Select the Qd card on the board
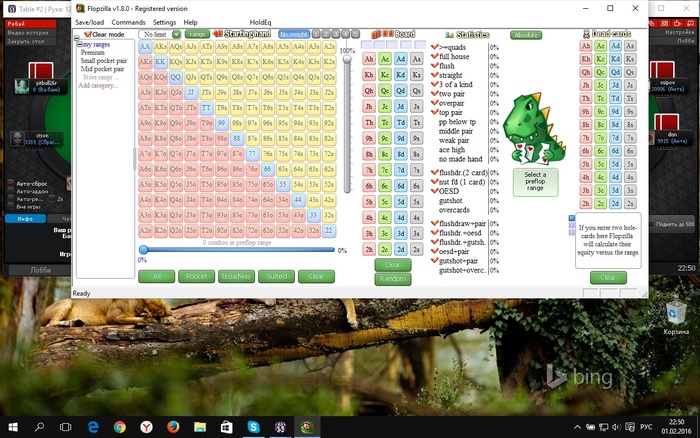The width and height of the screenshot is (700, 438). click(400, 91)
